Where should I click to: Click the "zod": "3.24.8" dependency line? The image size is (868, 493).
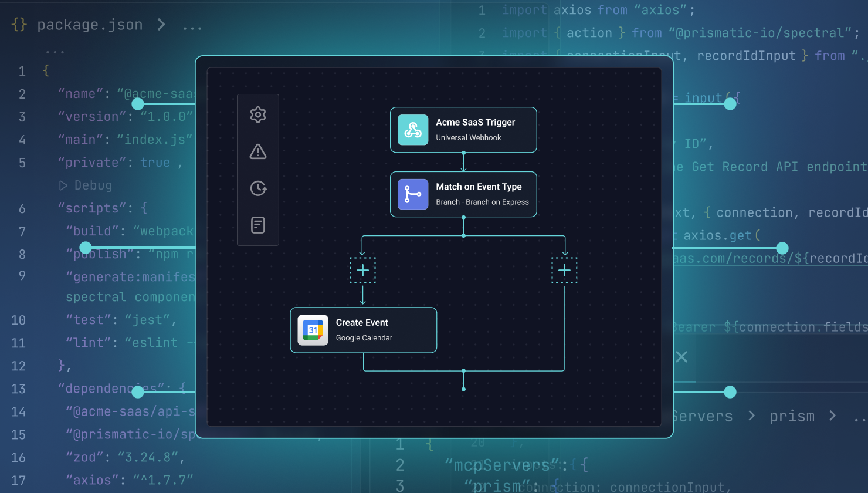[125, 457]
